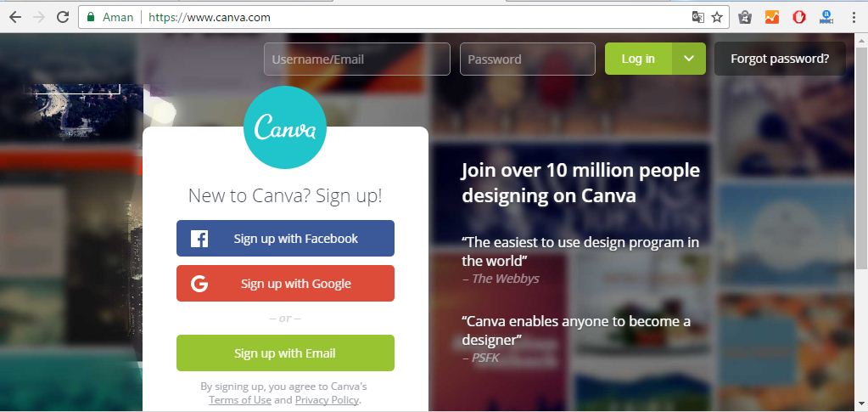Click the green padlock security icon
This screenshot has height=412, width=868.
click(91, 17)
